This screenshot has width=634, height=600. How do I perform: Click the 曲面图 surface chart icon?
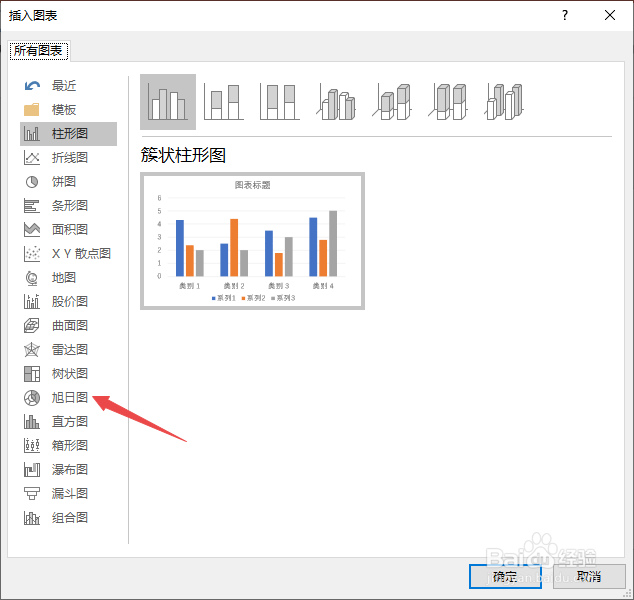point(32,325)
